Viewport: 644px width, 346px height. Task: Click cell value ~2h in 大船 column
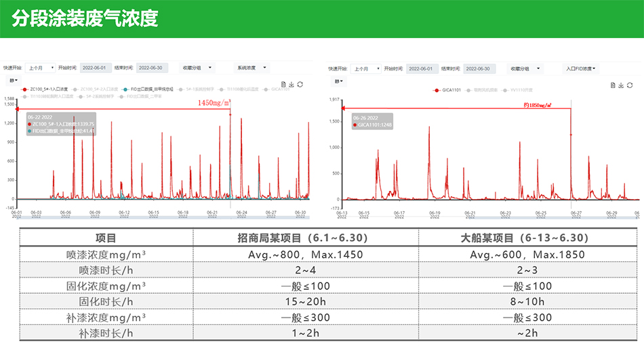tap(527, 333)
